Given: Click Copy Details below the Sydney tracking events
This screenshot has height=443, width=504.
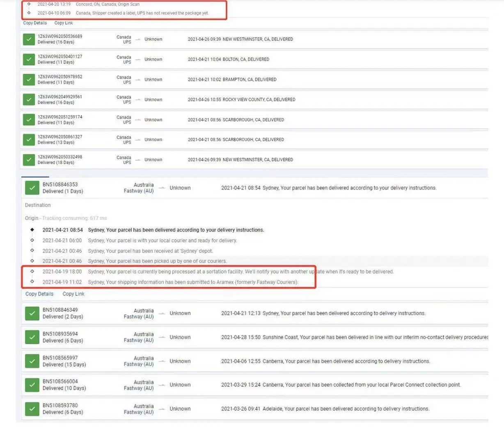Looking at the screenshot, I should (x=39, y=294).
